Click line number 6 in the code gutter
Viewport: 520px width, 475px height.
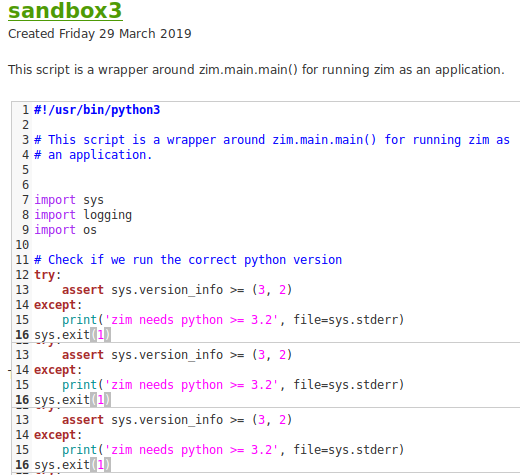25,185
